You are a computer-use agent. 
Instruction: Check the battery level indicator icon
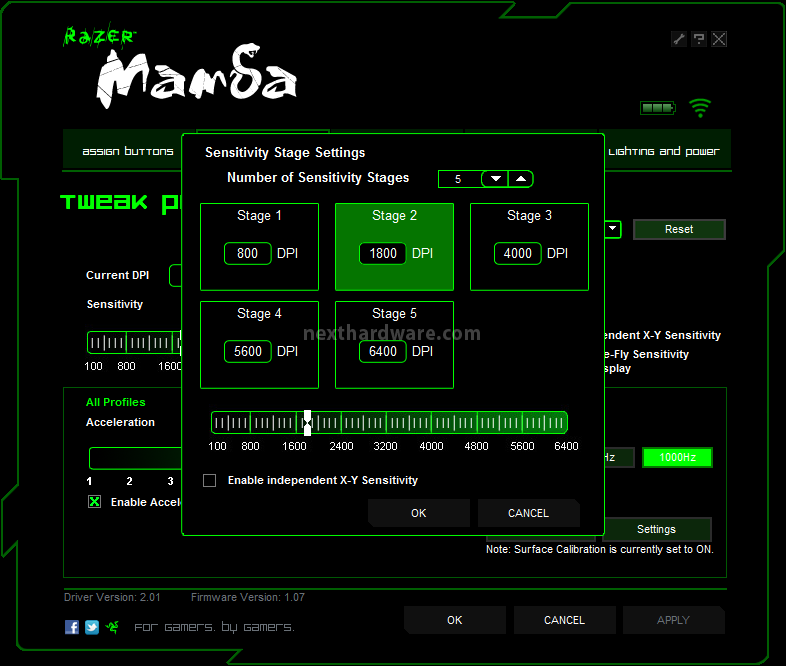click(658, 108)
